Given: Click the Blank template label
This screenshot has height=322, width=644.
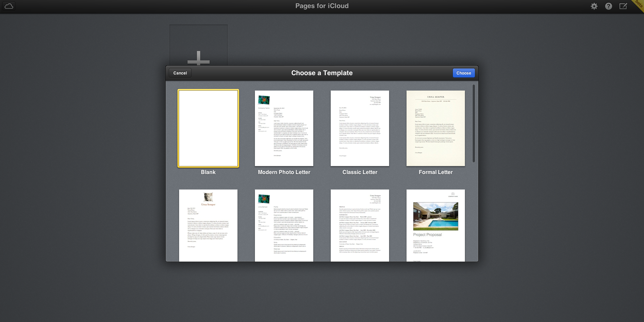Looking at the screenshot, I should [x=208, y=172].
